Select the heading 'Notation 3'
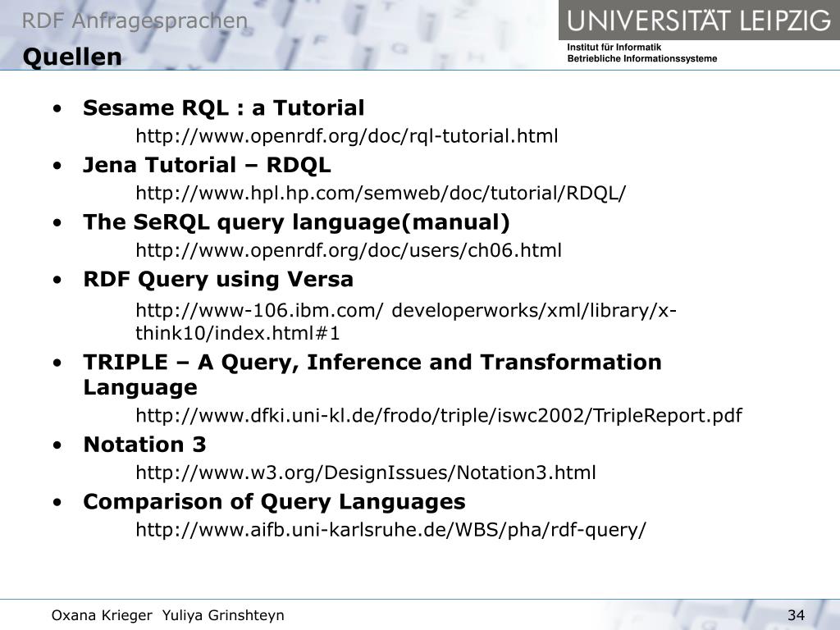The height and width of the screenshot is (630, 840). coord(144,445)
